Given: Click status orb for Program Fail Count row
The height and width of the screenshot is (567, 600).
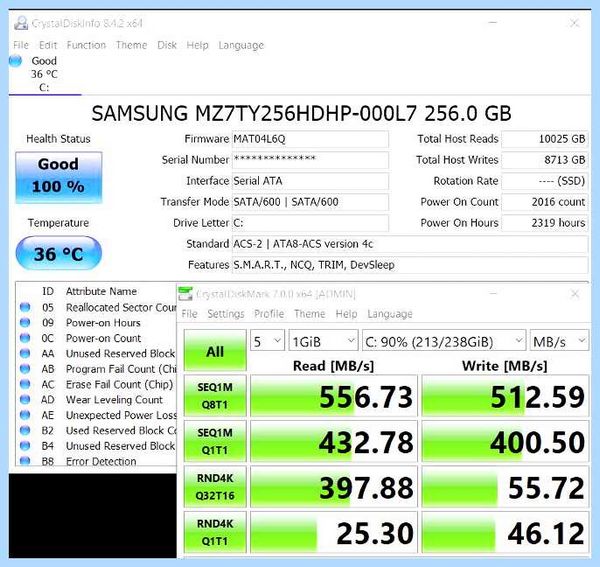Looking at the screenshot, I should (25, 369).
